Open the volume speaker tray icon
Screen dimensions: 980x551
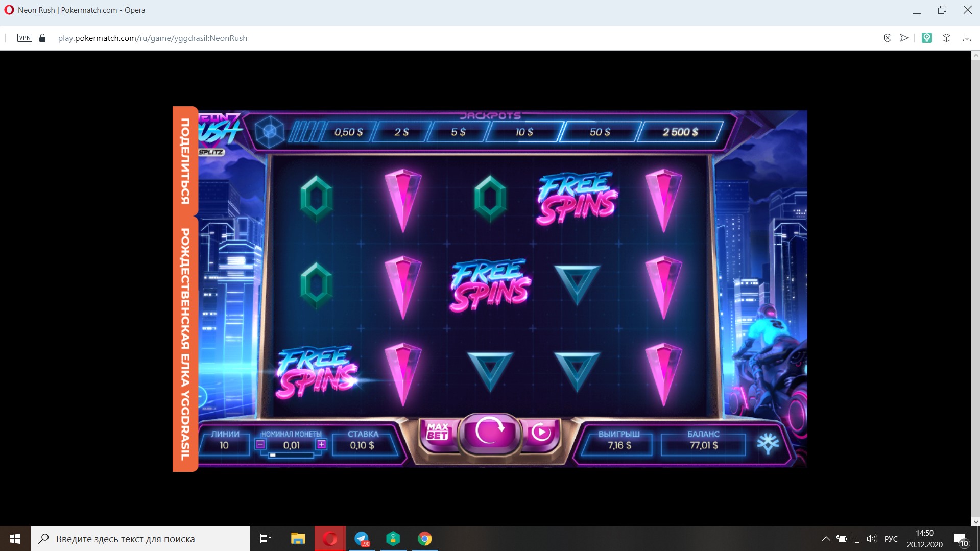(x=872, y=539)
